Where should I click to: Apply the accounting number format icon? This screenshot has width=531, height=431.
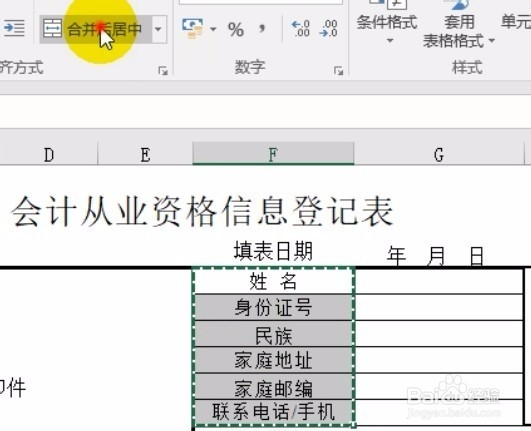tap(192, 29)
